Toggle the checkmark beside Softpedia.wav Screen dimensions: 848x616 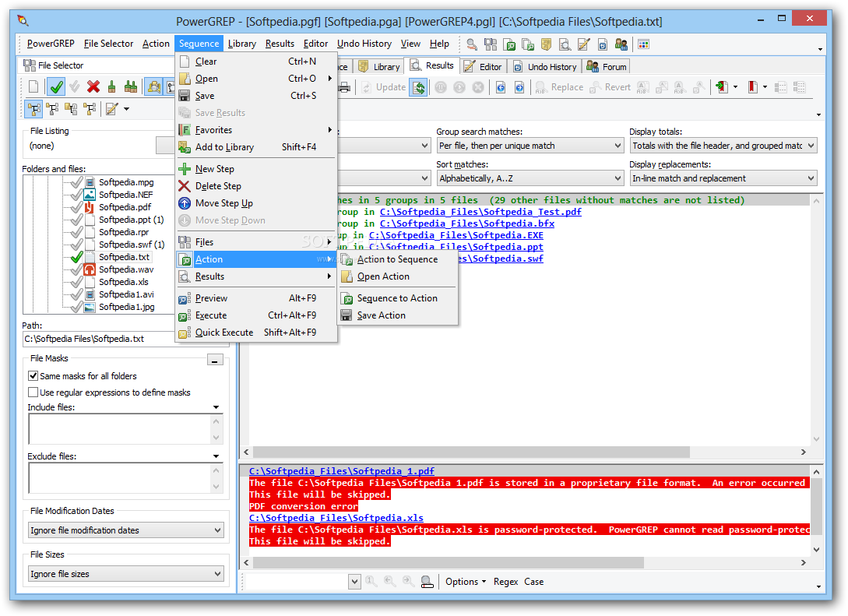tap(76, 269)
